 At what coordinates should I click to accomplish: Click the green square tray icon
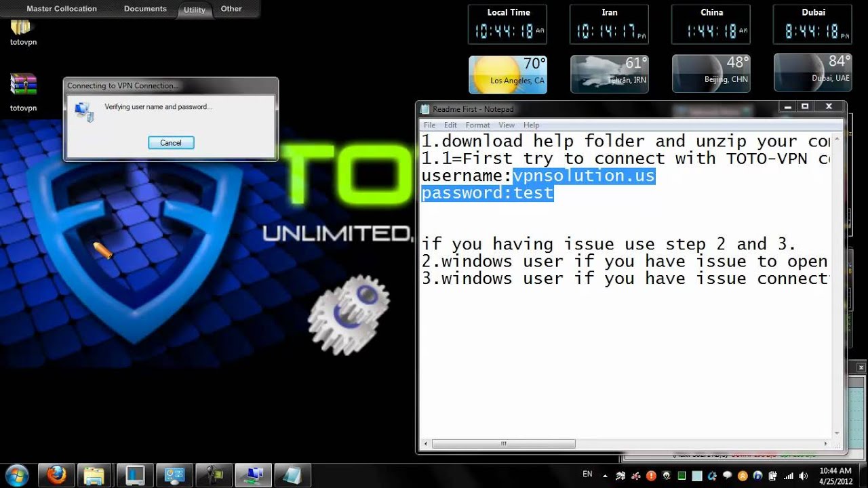click(682, 475)
